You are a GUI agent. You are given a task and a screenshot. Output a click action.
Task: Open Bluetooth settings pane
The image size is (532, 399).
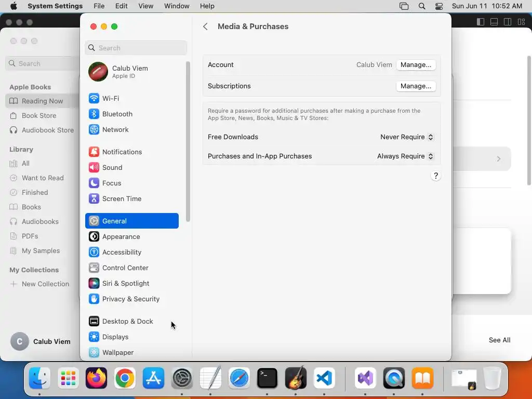tap(131, 114)
